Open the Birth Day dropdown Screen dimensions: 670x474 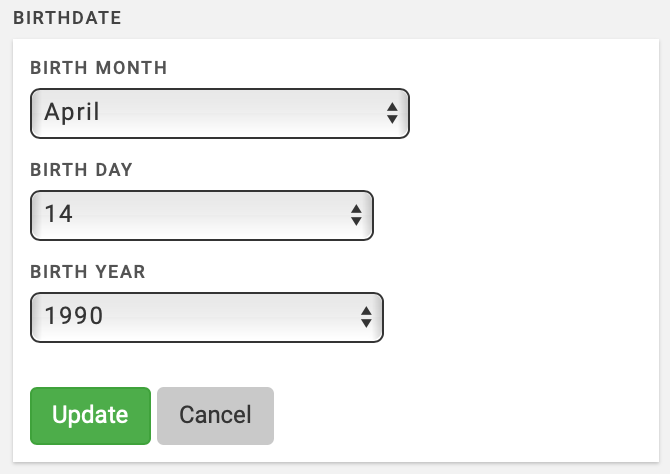(201, 215)
